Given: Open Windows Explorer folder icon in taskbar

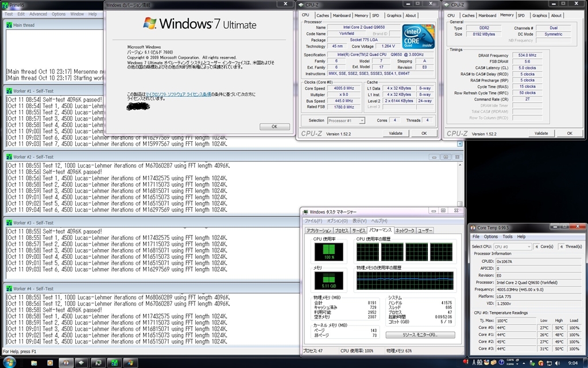Looking at the screenshot, I should [x=34, y=363].
